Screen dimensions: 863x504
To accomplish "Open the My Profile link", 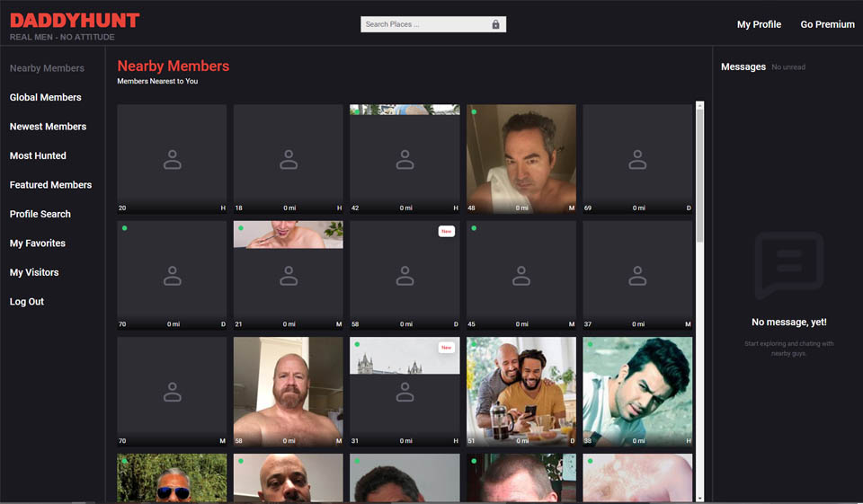I will click(759, 24).
